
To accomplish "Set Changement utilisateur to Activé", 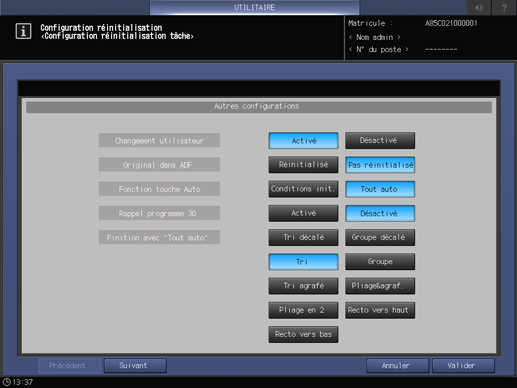I will (303, 141).
